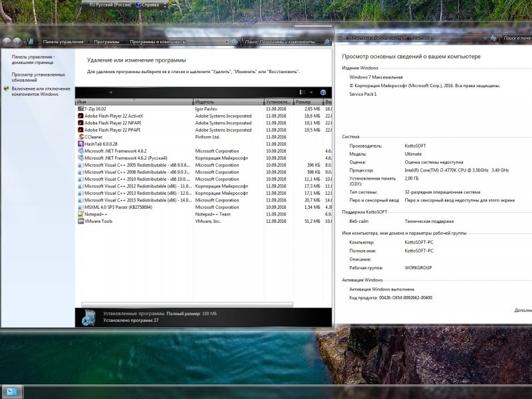Select Панель управления in the breadcrumb

click(63, 42)
